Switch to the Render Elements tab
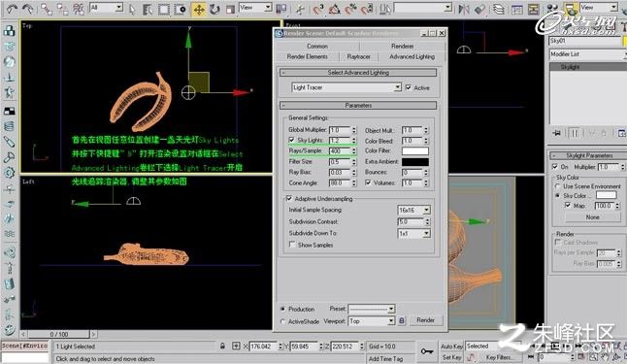Screen dimensions: 627x364 [x=307, y=57]
